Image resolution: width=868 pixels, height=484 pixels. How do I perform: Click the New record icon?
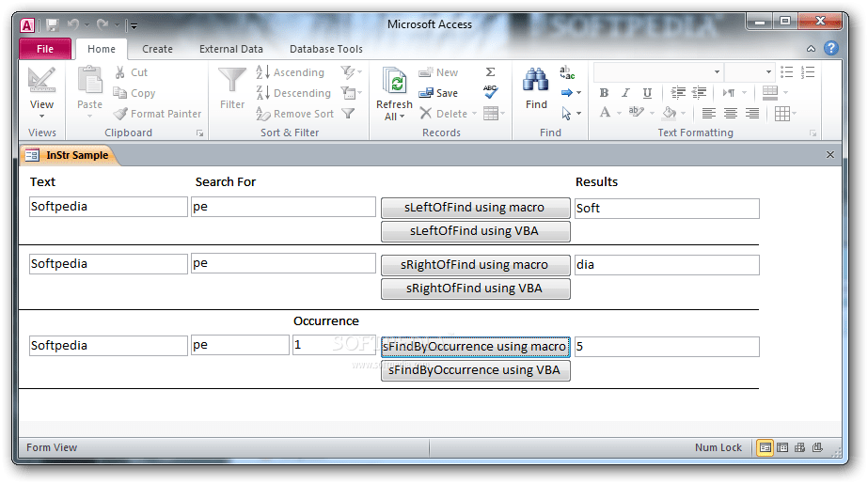(425, 72)
